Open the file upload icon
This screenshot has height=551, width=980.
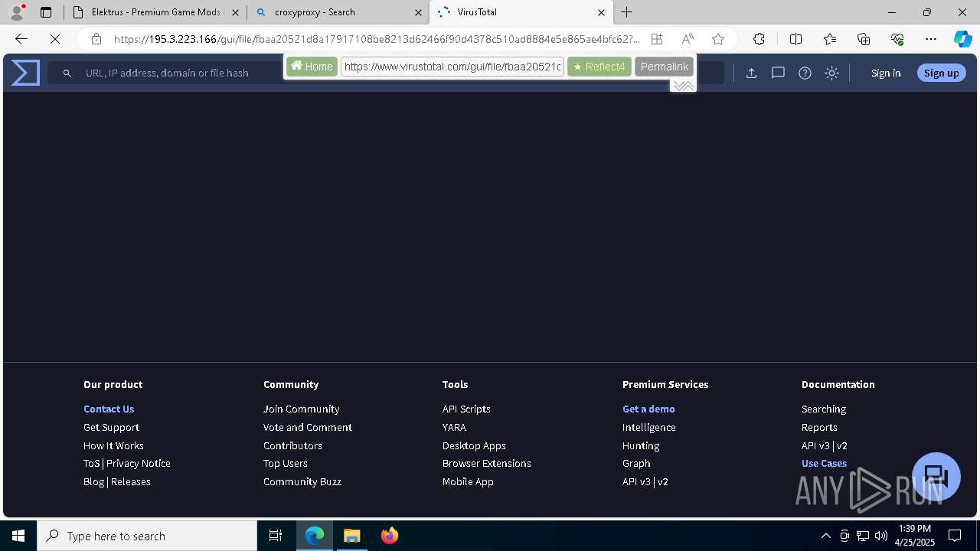coord(752,73)
